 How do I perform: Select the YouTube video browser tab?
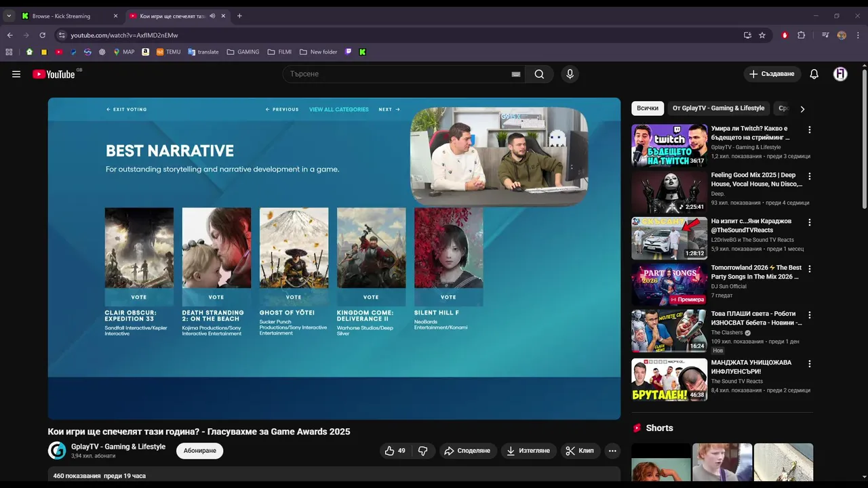pyautogui.click(x=176, y=16)
